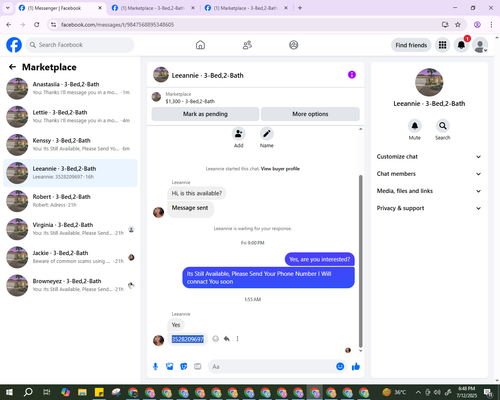Choose a sticker in the composer
The width and height of the screenshot is (500, 400).
tap(184, 367)
